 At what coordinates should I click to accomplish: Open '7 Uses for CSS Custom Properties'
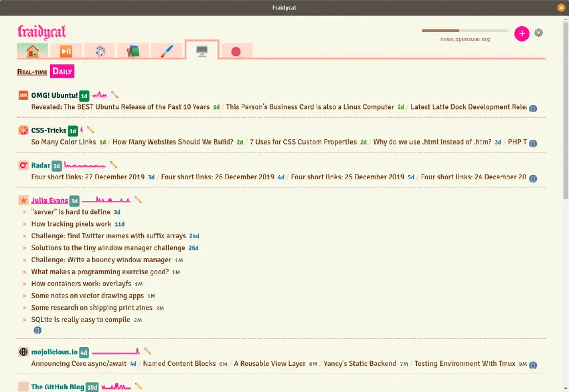click(303, 142)
